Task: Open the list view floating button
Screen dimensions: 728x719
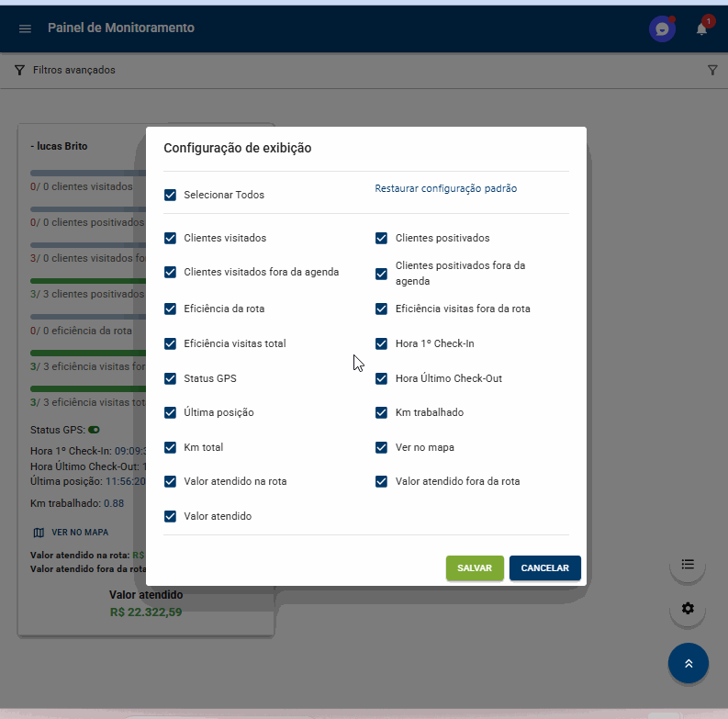Action: pos(688,564)
